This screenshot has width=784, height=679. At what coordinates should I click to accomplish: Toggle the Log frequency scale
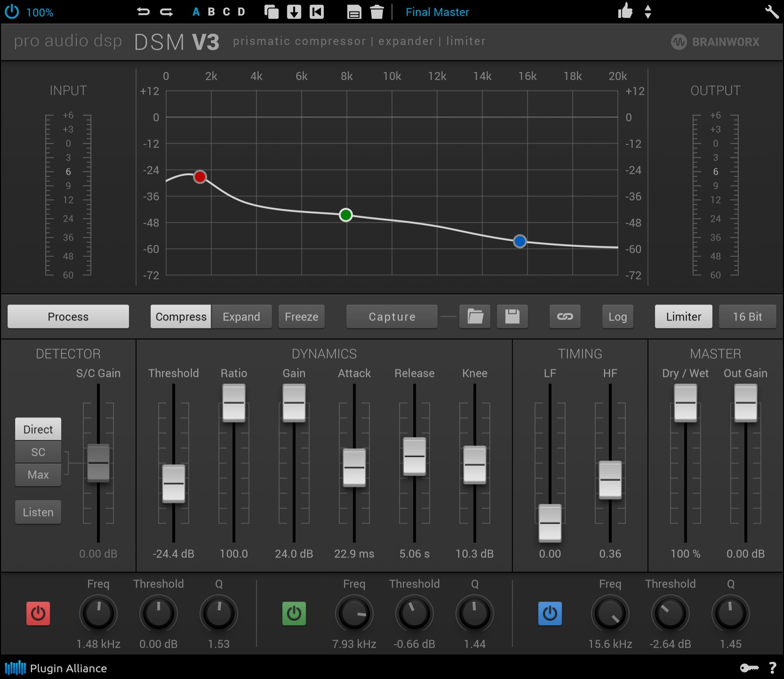tap(618, 316)
